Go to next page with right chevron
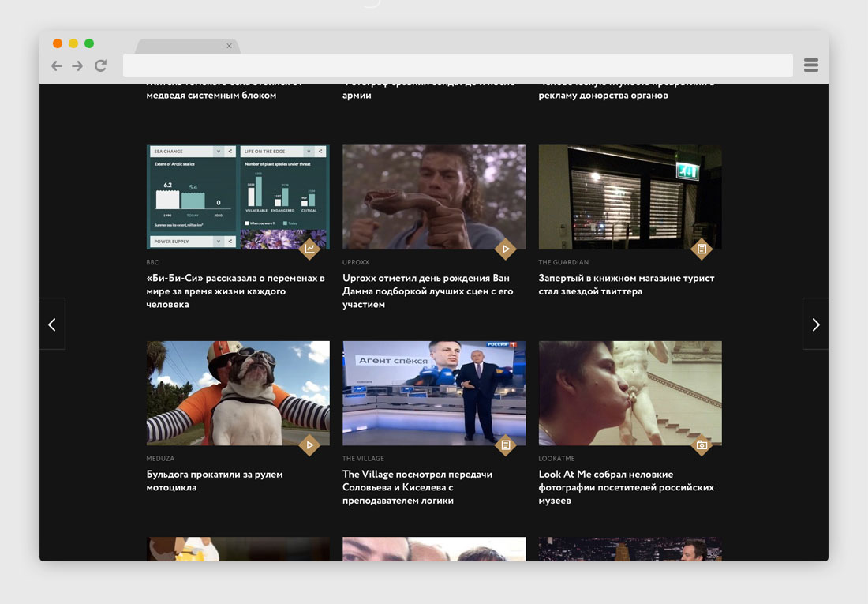Viewport: 868px width, 604px height. (x=815, y=325)
